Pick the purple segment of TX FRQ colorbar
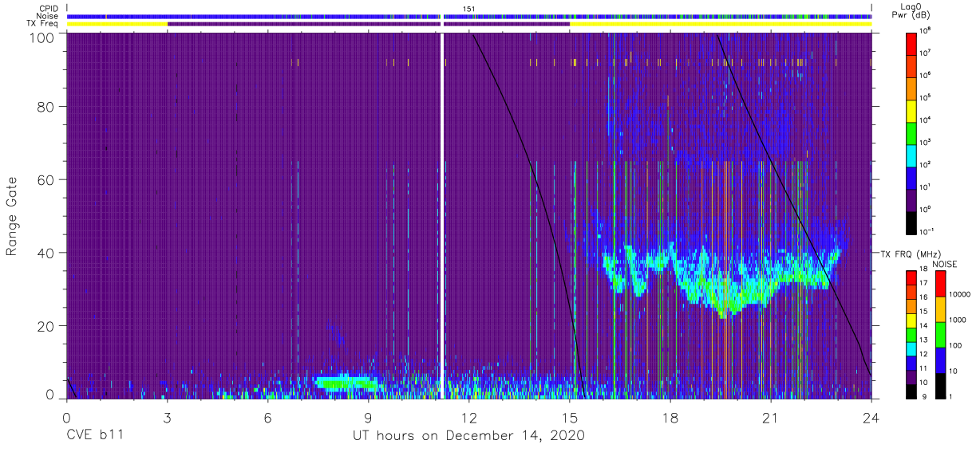Viewport: 980px width, 452px height. click(912, 376)
